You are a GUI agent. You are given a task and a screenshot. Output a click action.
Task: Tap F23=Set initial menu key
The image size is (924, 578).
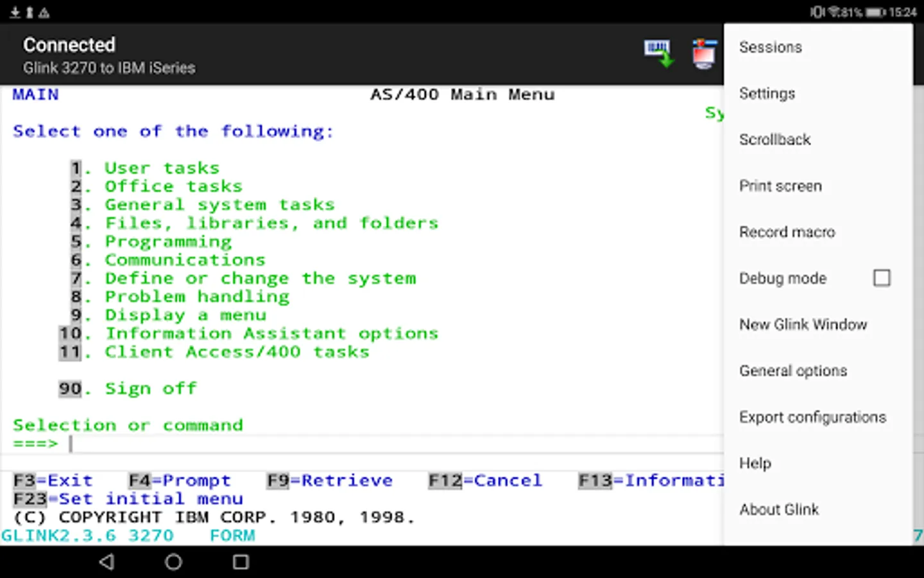pyautogui.click(x=128, y=499)
